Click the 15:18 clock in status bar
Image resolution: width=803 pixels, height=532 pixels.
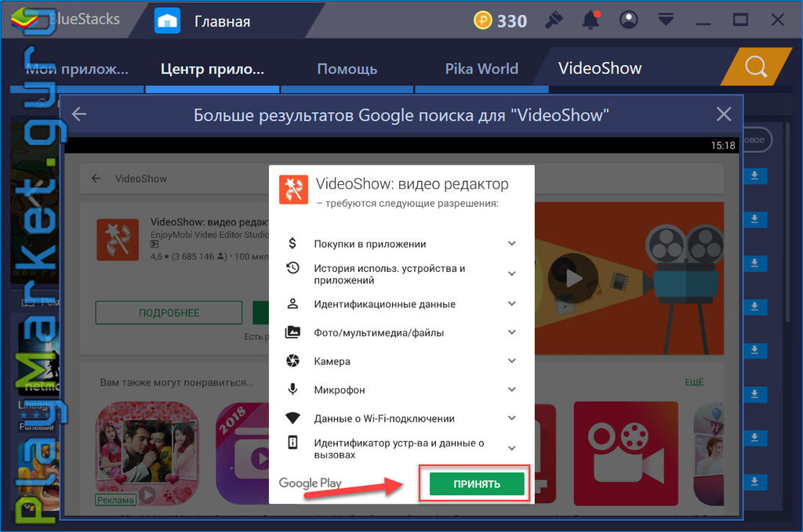pos(723,145)
